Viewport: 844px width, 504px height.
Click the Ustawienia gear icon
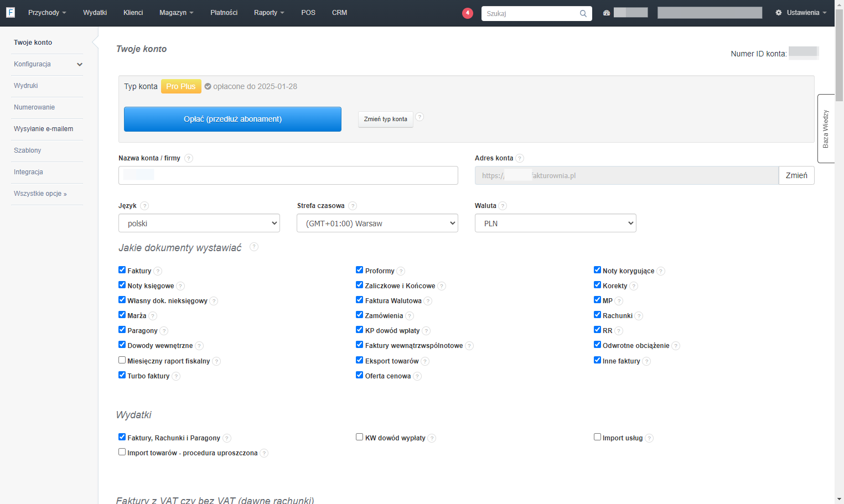pos(779,13)
